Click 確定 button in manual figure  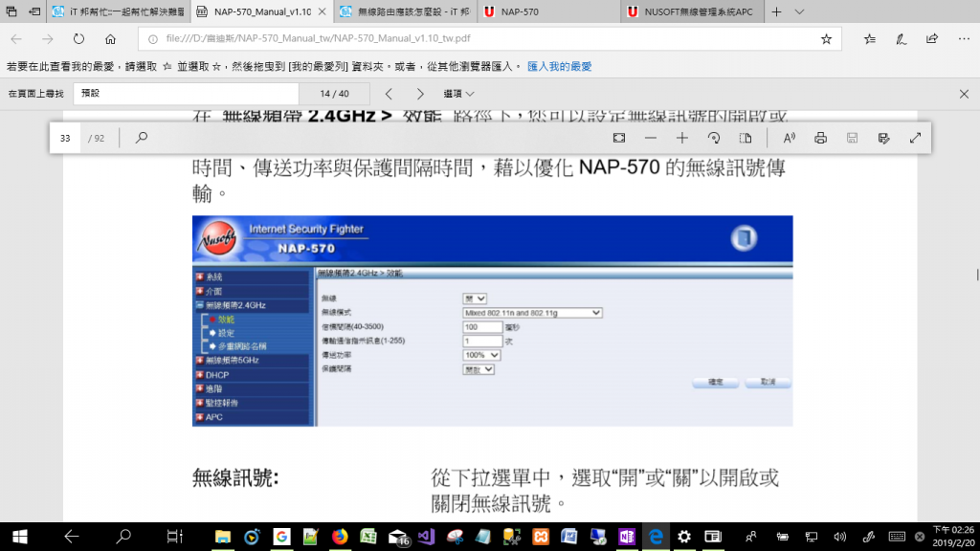point(716,382)
